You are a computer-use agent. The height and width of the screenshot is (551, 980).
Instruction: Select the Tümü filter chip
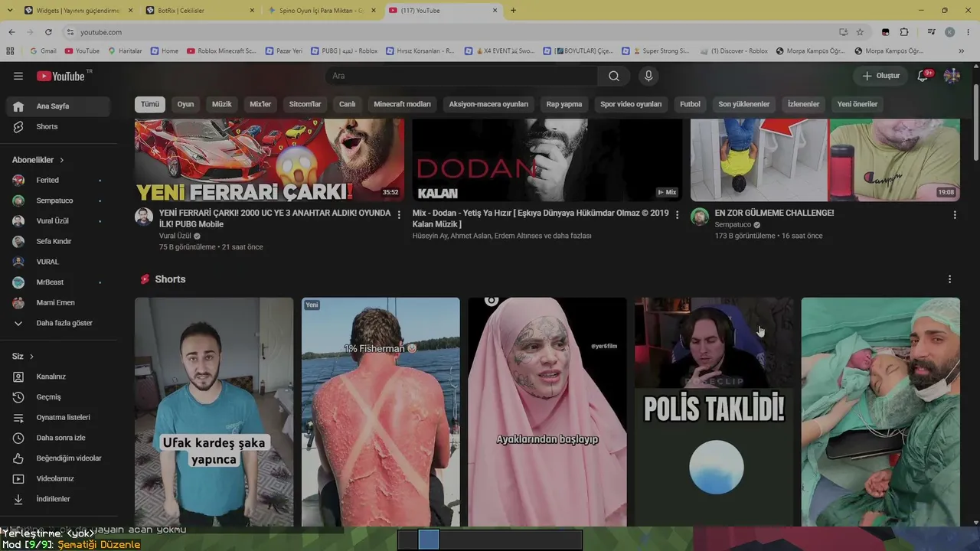coord(150,104)
